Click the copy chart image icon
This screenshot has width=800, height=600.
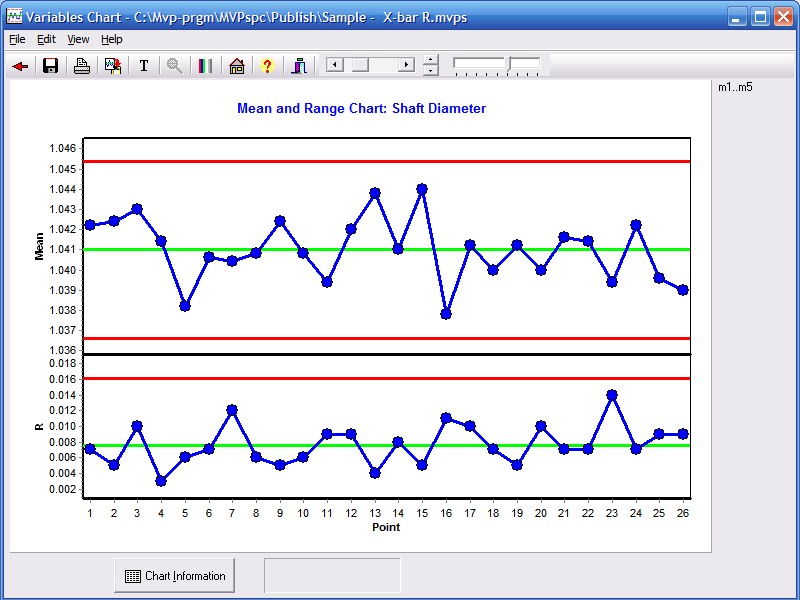coord(113,66)
